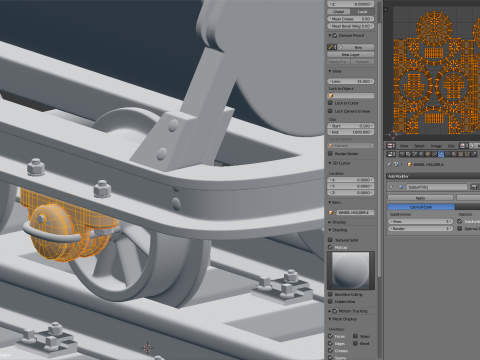This screenshot has height=360, width=480.
Task: Enable Hidden Wire checkbox
Action: pos(330,301)
